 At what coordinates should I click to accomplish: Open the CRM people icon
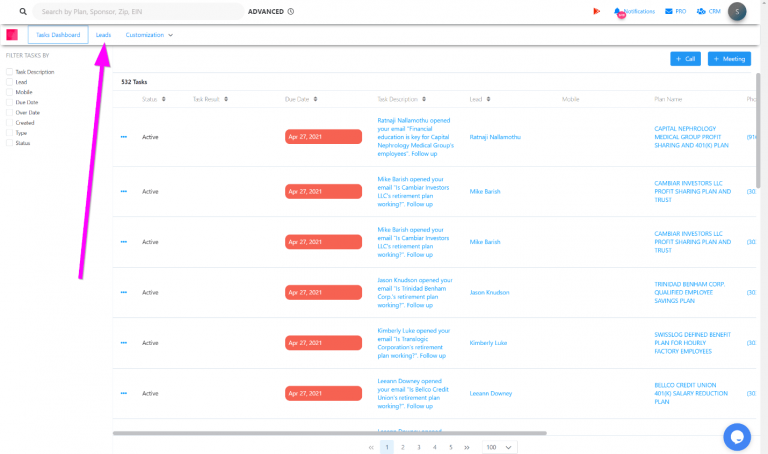point(701,11)
